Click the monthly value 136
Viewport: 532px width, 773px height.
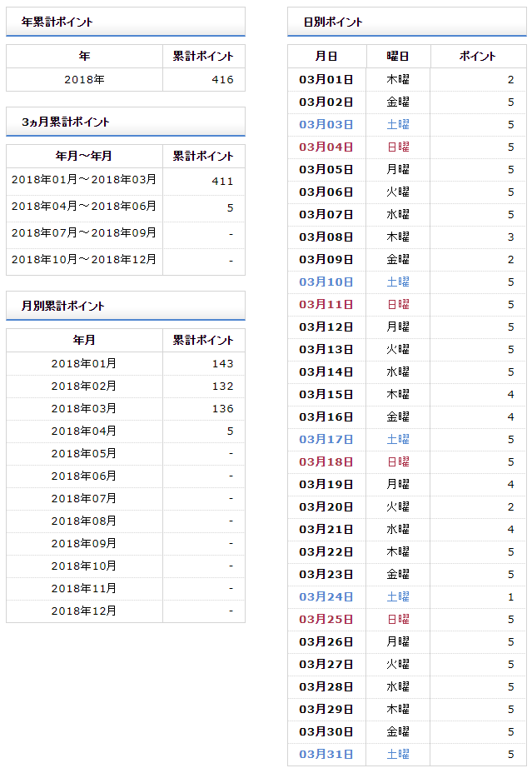(x=222, y=409)
